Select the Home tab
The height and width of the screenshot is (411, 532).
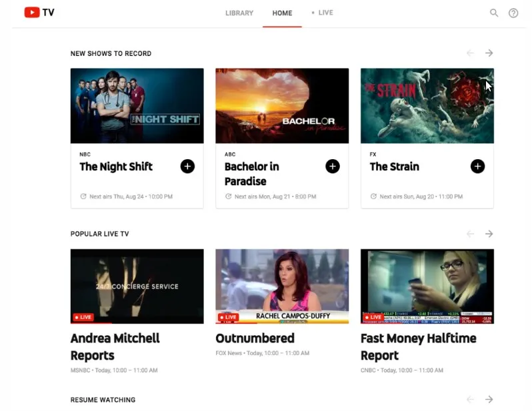tap(282, 13)
